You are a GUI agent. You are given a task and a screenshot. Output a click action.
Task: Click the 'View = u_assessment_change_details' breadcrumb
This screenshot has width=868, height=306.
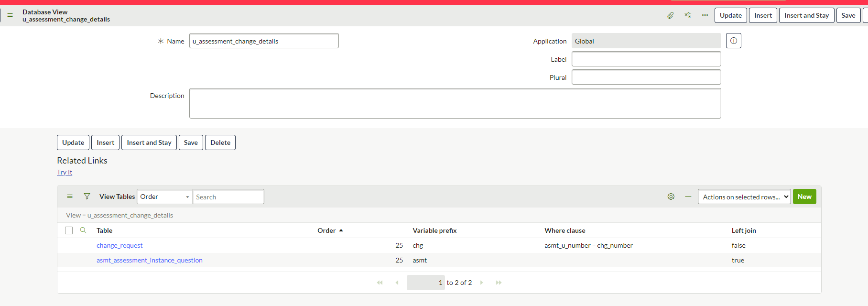(119, 215)
